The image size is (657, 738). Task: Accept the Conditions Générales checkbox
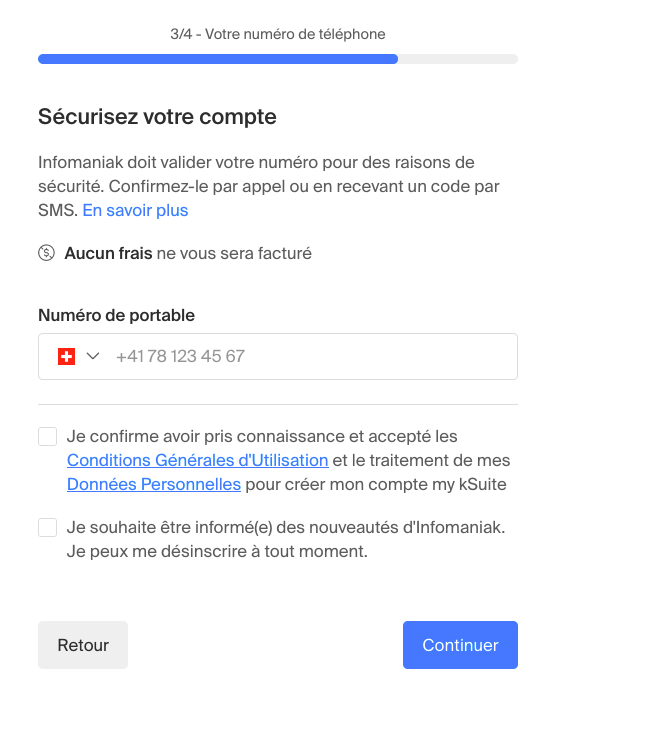[x=47, y=436]
